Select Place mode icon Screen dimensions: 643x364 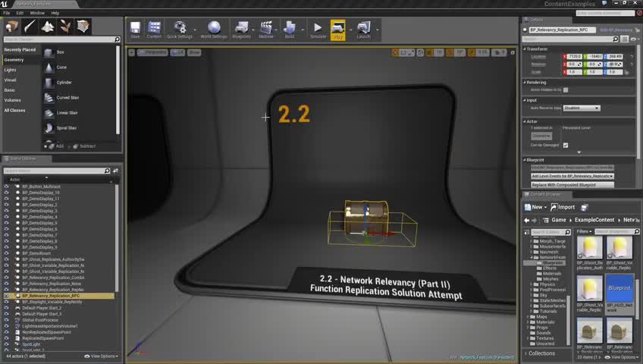click(11, 27)
